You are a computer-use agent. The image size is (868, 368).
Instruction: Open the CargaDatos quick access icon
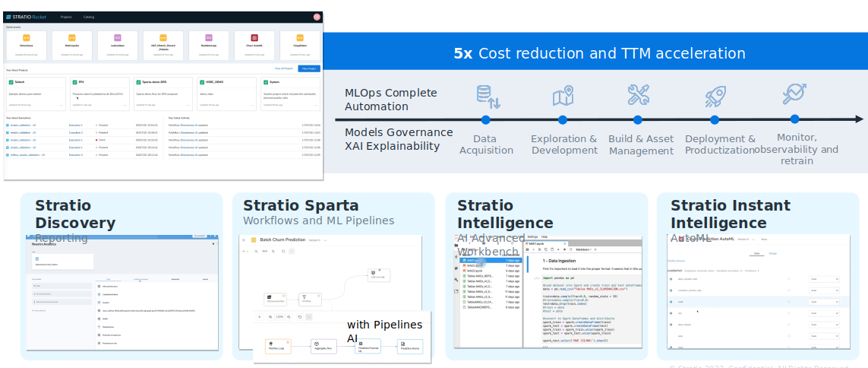(300, 38)
